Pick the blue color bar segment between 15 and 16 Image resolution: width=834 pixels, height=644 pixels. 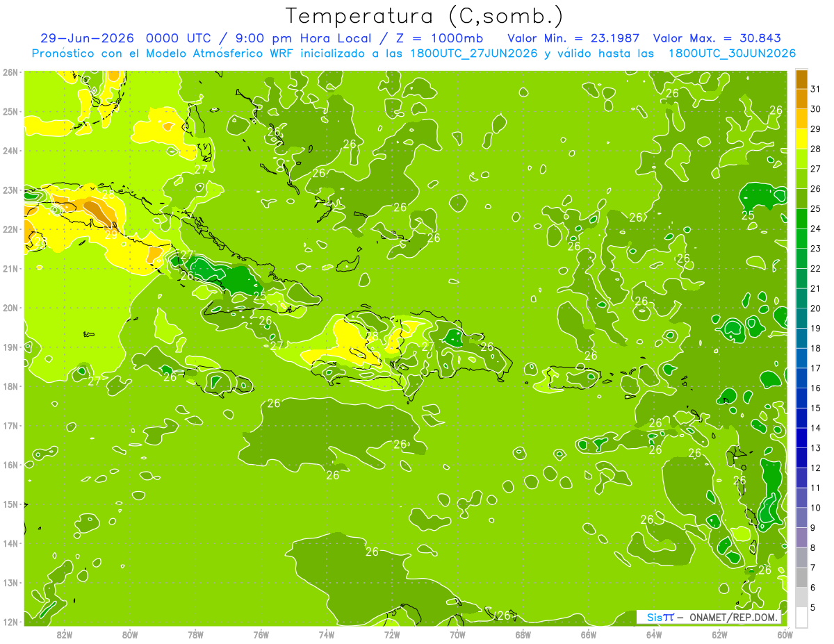point(801,397)
